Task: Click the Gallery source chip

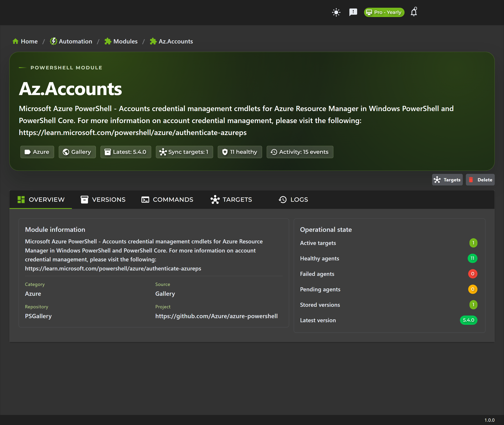Action: [x=77, y=152]
